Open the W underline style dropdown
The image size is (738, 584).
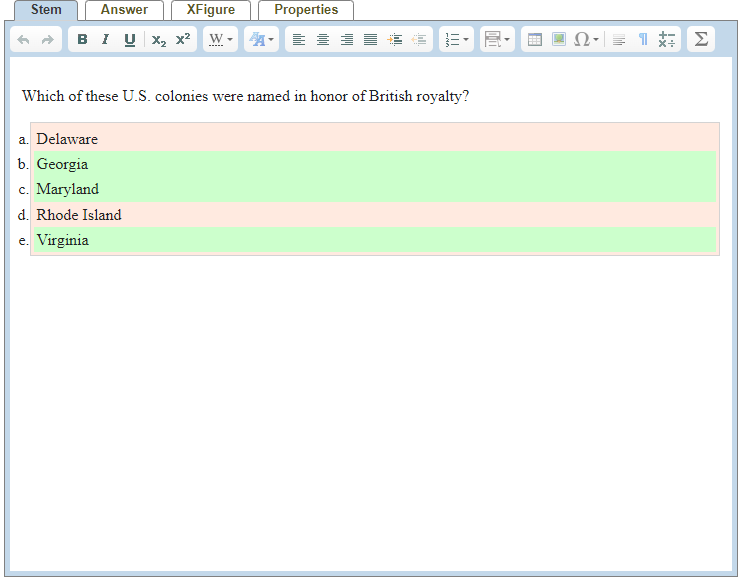(220, 40)
